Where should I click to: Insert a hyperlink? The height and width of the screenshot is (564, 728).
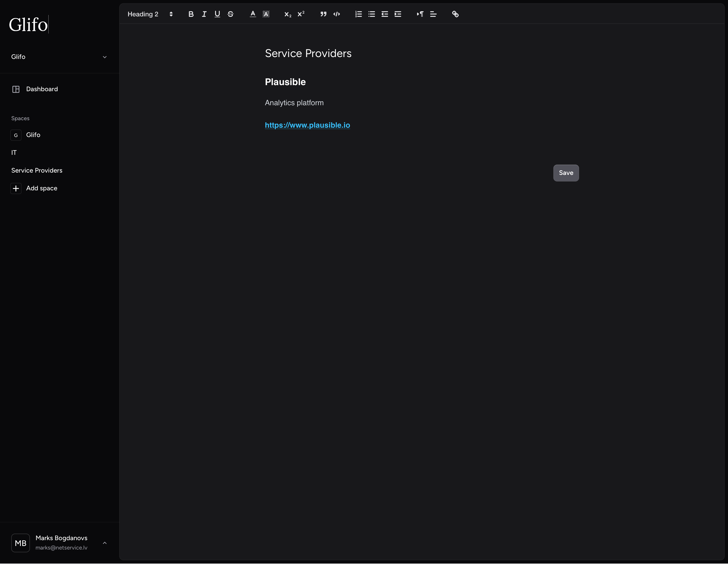(455, 14)
